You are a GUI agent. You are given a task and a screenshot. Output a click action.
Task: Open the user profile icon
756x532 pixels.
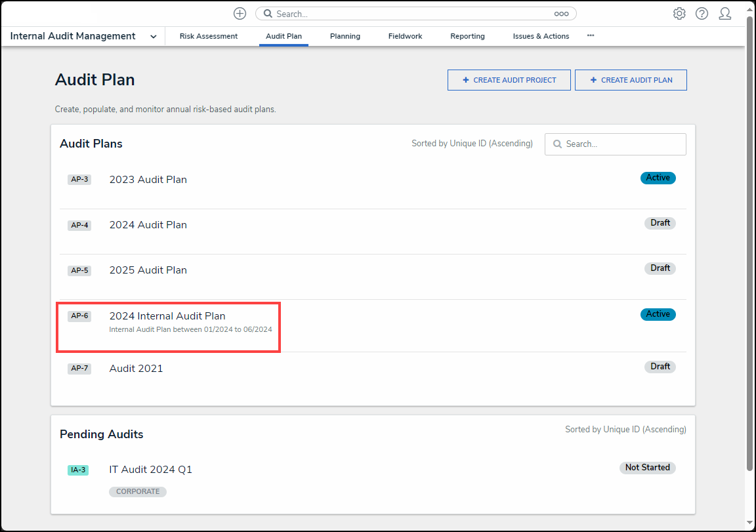coord(724,14)
